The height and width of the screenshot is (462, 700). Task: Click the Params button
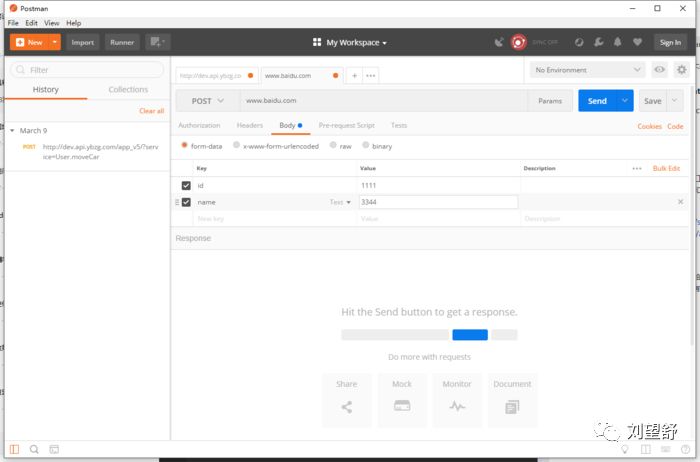click(550, 101)
